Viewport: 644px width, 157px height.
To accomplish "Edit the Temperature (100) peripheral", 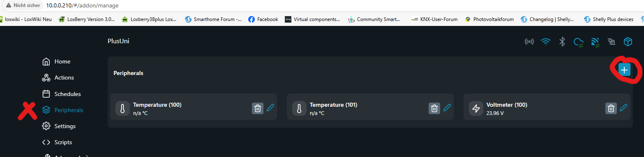I will [270, 108].
